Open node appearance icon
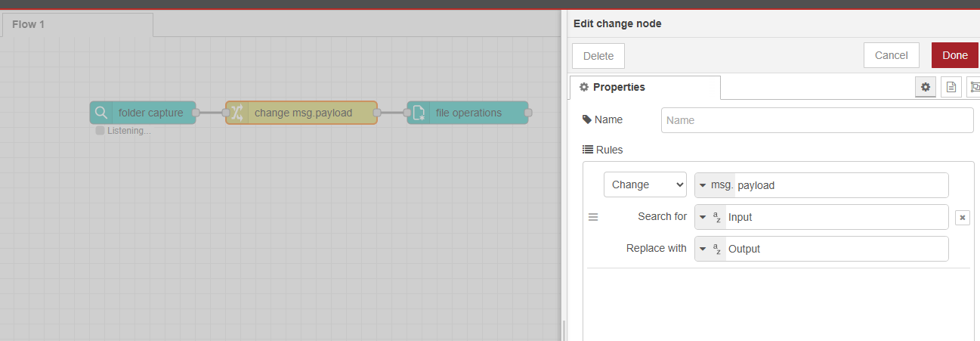The image size is (980, 341). click(x=974, y=87)
